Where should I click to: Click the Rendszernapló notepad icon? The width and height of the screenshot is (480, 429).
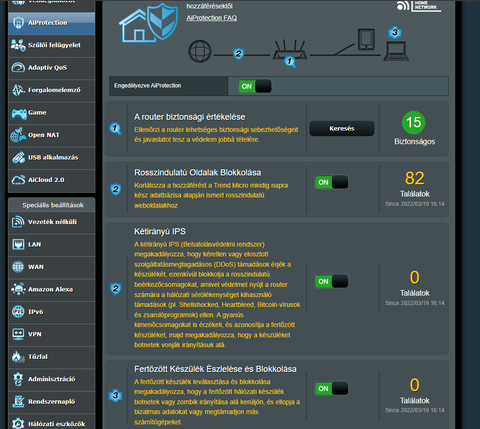(18, 401)
